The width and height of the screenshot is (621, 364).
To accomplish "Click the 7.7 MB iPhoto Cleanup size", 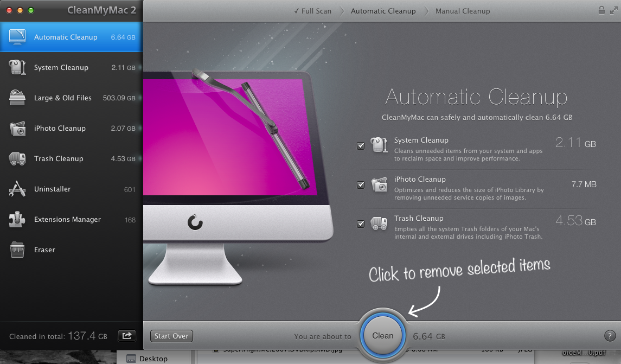I will coord(584,184).
